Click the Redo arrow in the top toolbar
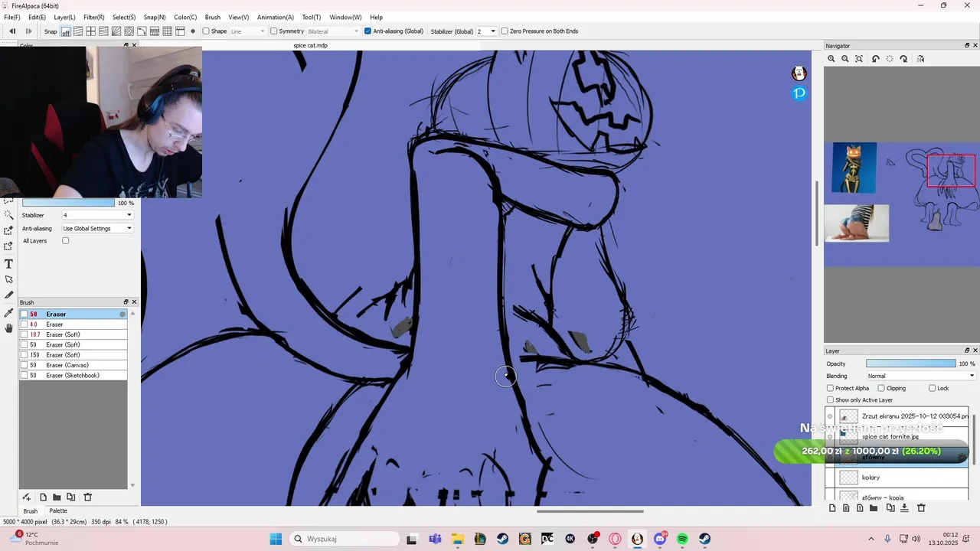The height and width of the screenshot is (551, 980). [29, 31]
